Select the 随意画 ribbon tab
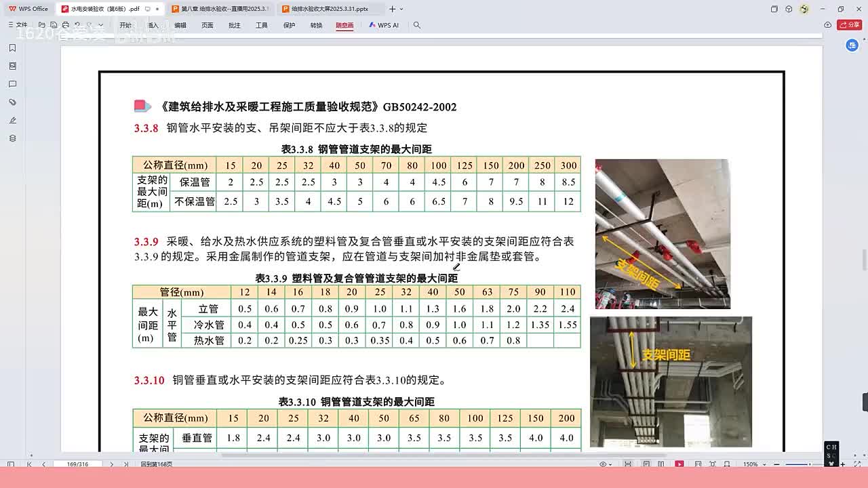Image resolution: width=868 pixels, height=488 pixels. [x=344, y=25]
